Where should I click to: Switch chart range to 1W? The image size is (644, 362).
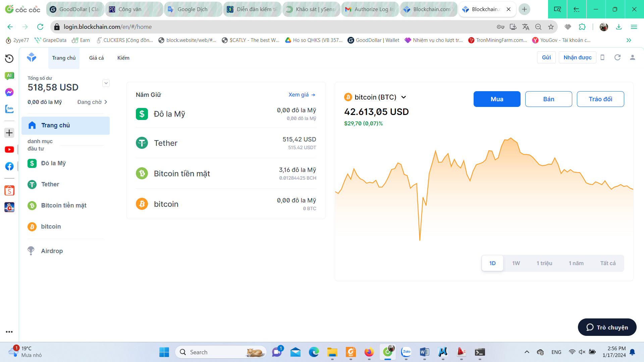516,263
